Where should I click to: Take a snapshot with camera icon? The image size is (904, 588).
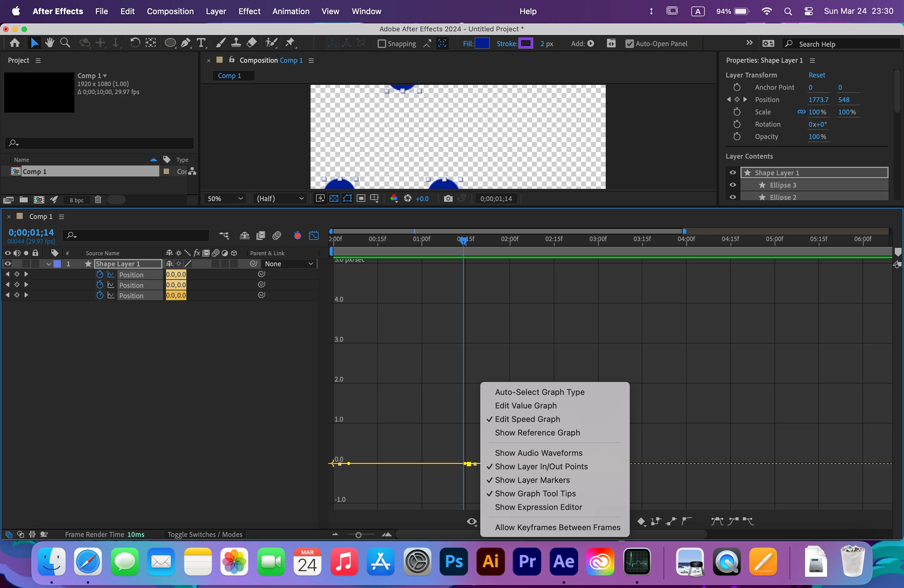pos(448,199)
